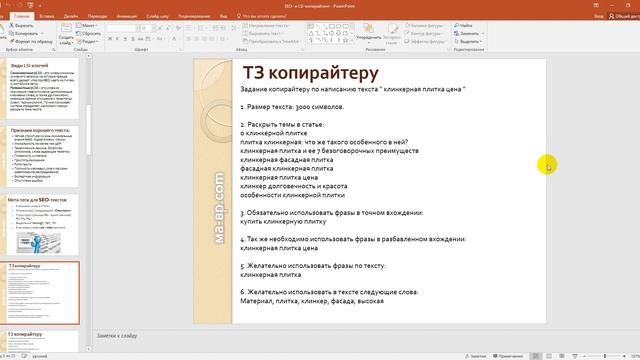Switch to the Дизайн (Design) tab
The image size is (640, 360).
pos(71,16)
